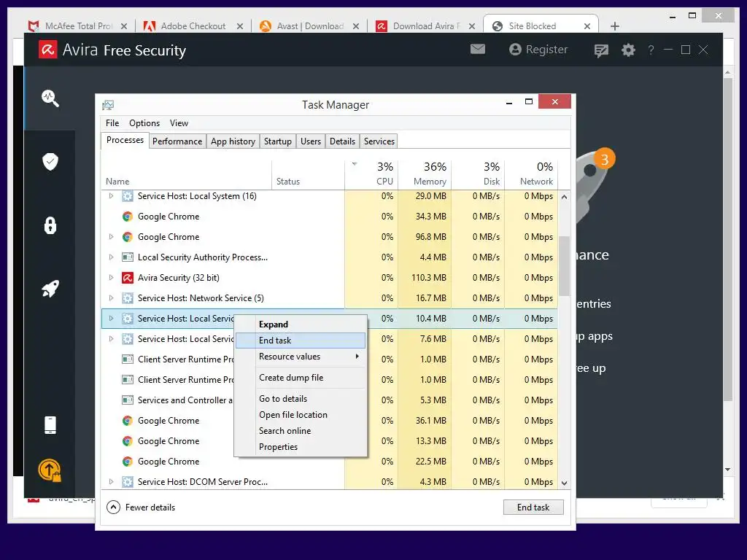
Task: Open Avira mobile phone sidebar icon
Action: pyautogui.click(x=50, y=425)
